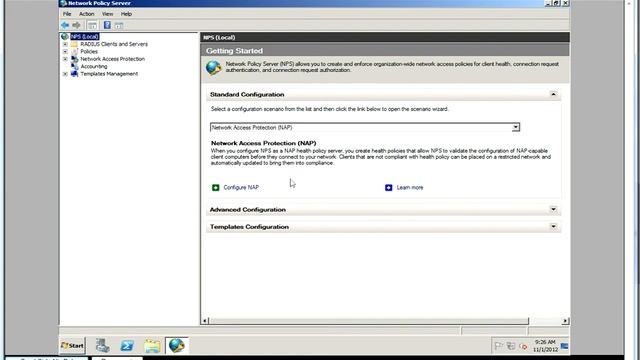Select Policies in the tree
This screenshot has height=360, width=640.
point(89,51)
